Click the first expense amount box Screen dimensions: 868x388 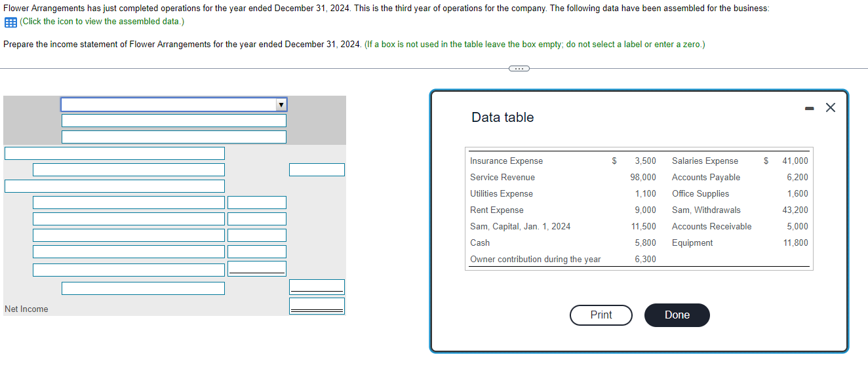click(x=257, y=202)
